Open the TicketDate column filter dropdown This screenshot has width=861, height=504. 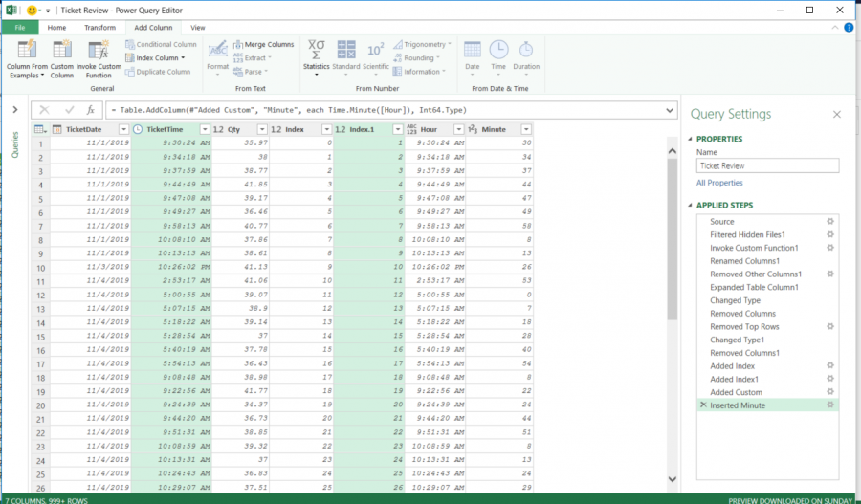(x=123, y=129)
